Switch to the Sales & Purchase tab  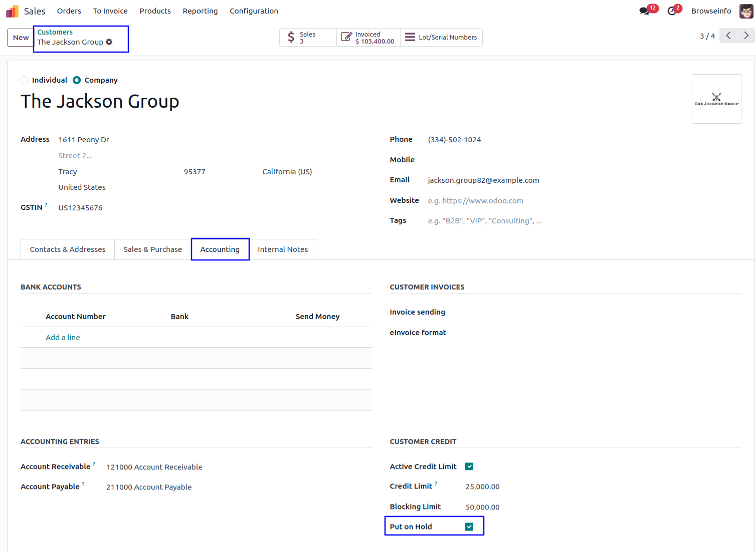[x=152, y=249]
